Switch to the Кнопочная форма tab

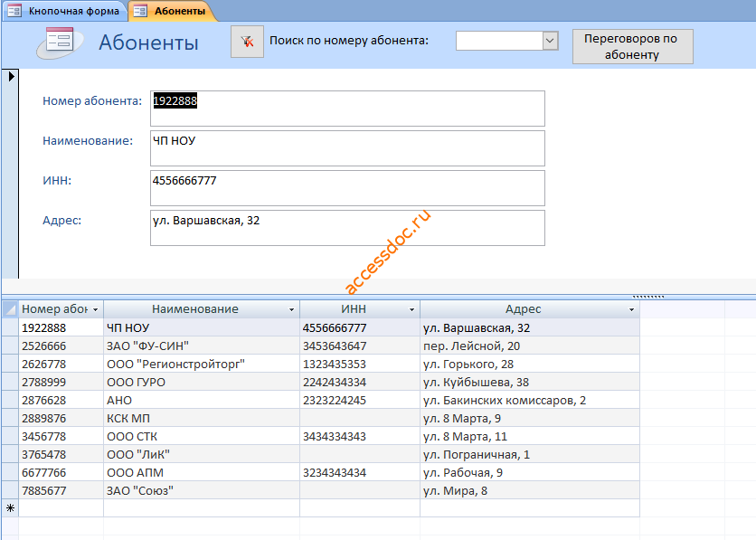(65, 11)
